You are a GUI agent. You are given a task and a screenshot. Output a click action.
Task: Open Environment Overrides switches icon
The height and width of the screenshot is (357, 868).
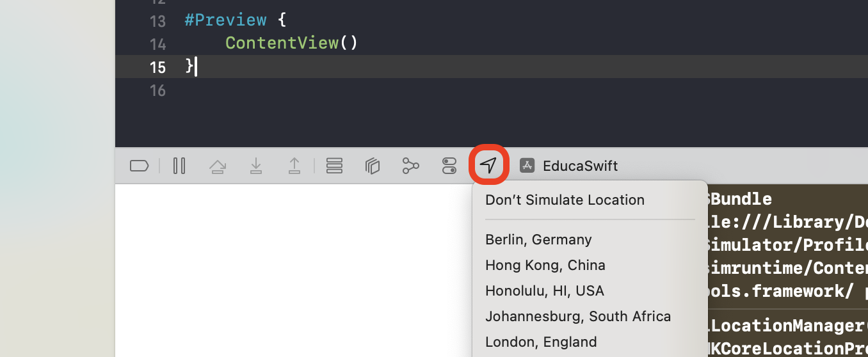(x=449, y=166)
